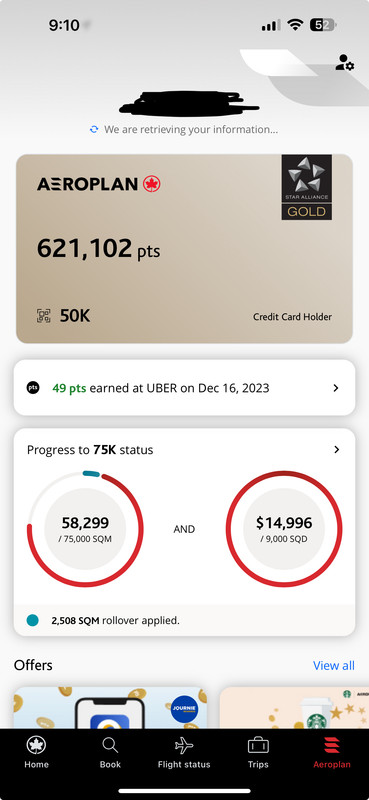The height and width of the screenshot is (800, 369).
Task: Tap the $14,996 SQD progress ring
Action: click(284, 529)
